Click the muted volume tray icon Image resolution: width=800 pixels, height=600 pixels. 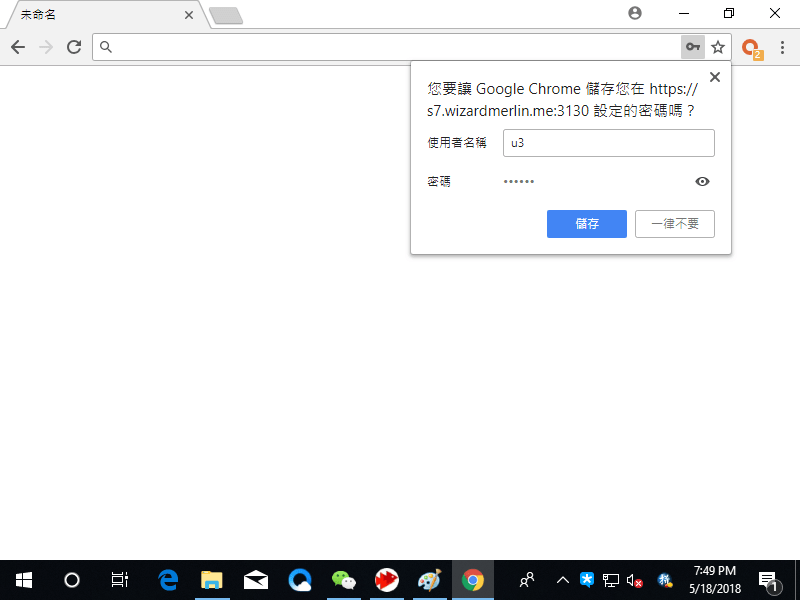point(635,580)
